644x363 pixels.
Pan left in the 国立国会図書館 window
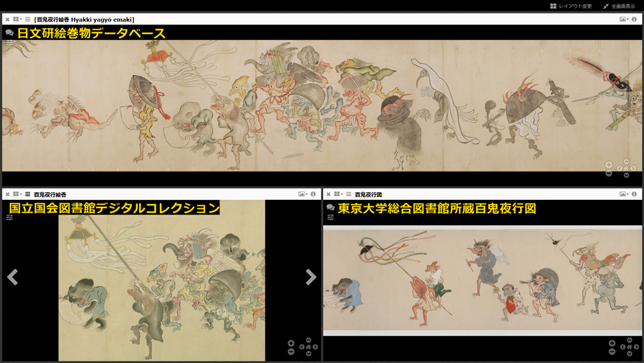point(301,347)
